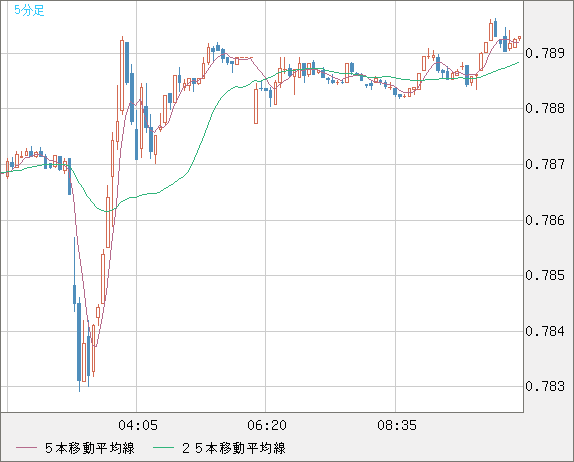Click the 25本移動平均線 legend text

point(234,448)
